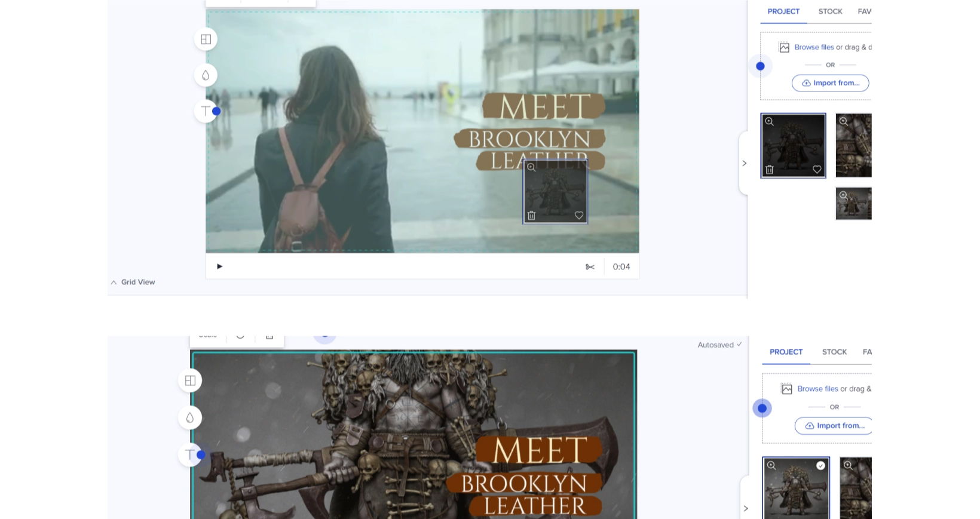The width and height of the screenshot is (980, 519).
Task: Click the 0:04 scene duration
Action: click(x=621, y=267)
